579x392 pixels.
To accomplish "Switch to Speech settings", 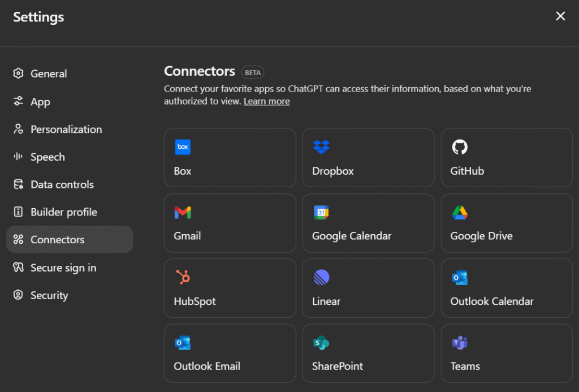I will tap(70, 157).
